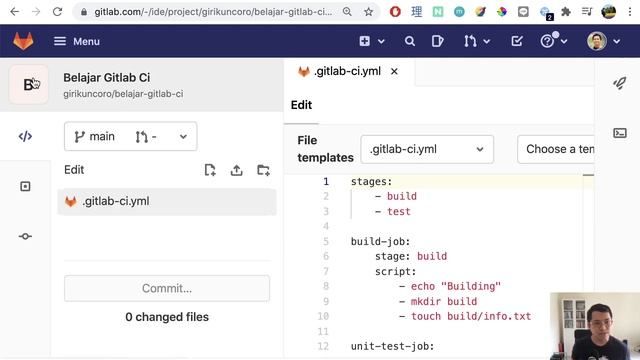Click the browser address bar URL
Image resolution: width=640 pixels, height=360 pixels.
click(213, 12)
